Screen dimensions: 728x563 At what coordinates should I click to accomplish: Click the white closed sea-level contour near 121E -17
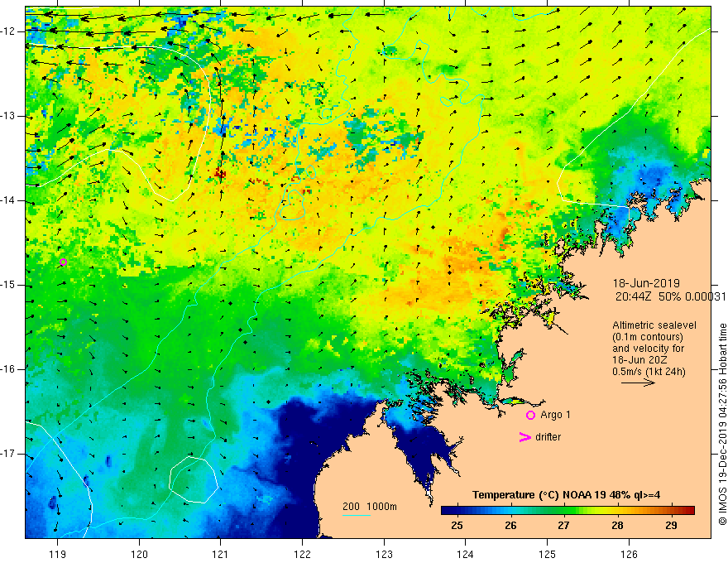click(x=193, y=480)
